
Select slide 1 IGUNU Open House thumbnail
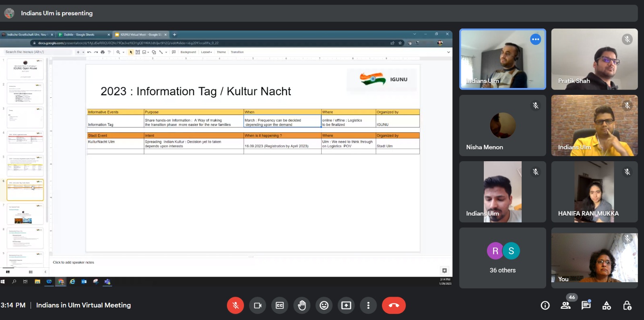tap(25, 69)
